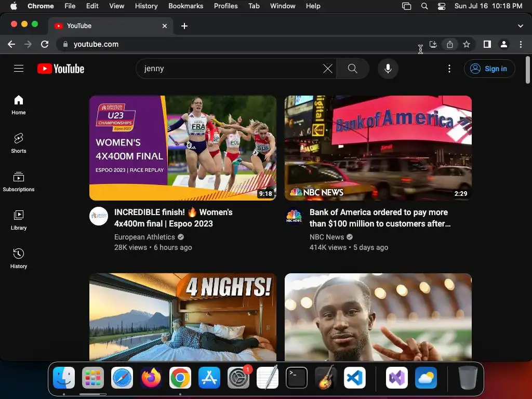This screenshot has width=532, height=399.
Task: Open the Window menu
Action: coord(283,6)
